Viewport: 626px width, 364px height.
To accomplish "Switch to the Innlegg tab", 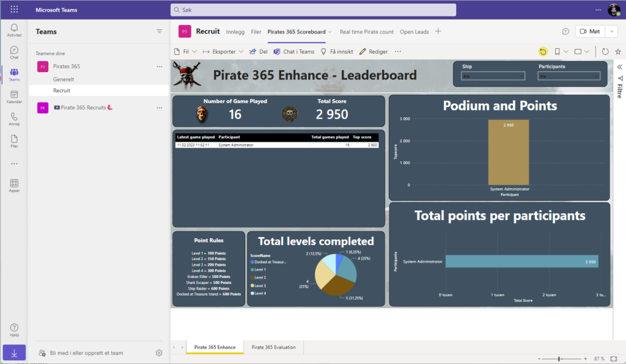I will point(235,32).
